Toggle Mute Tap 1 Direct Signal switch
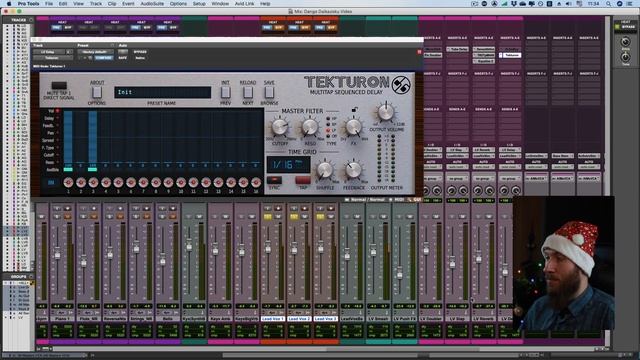 pos(59,86)
